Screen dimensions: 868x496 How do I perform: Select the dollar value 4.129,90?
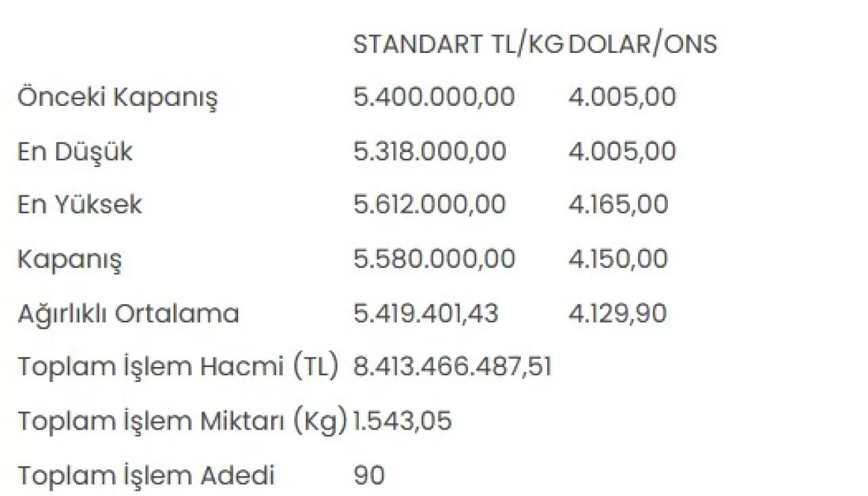pyautogui.click(x=617, y=313)
